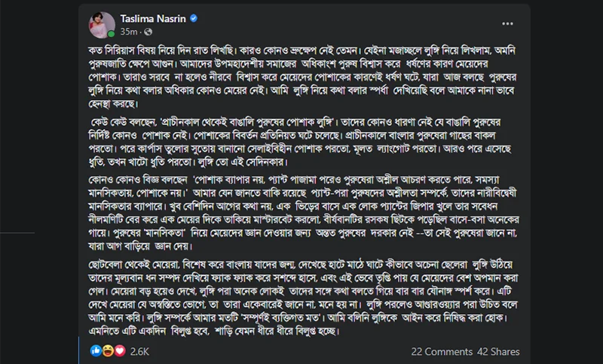Image resolution: width=603 pixels, height=364 pixels.
Task: Click the green online status dot
Action: (111, 34)
